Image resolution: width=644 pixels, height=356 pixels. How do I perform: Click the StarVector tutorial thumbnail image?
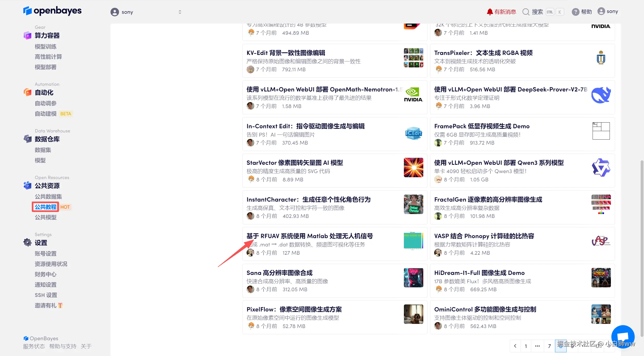[413, 167]
